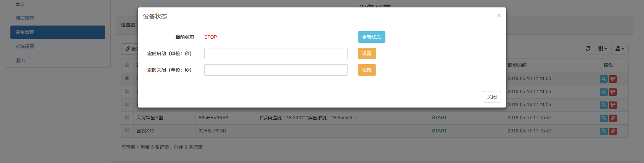
Task: Click 退出 to log out
Action: coord(20,60)
